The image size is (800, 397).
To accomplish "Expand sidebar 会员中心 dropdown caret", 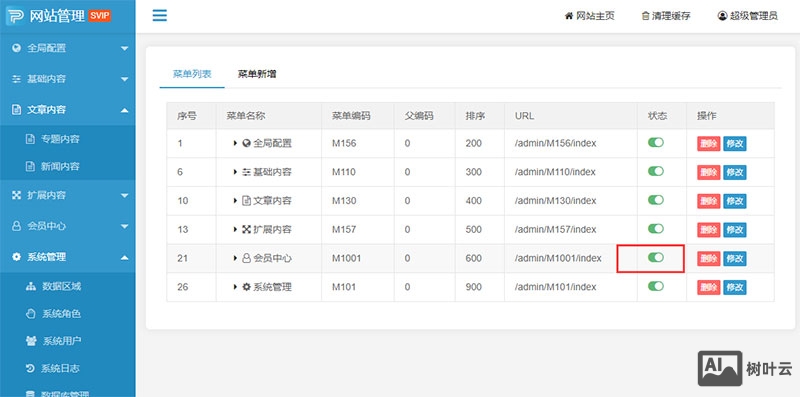I will point(124,227).
